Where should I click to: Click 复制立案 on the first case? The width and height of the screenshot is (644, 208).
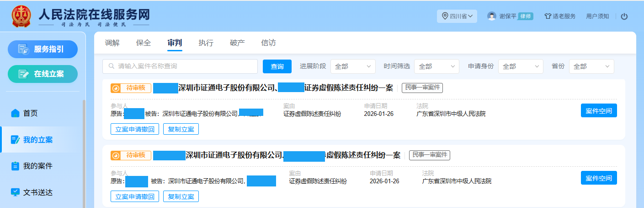coord(181,129)
